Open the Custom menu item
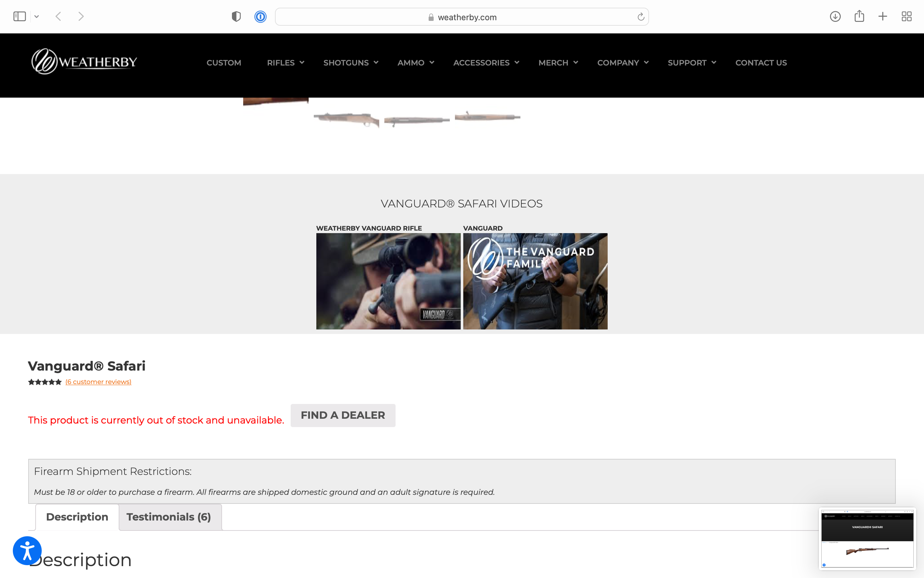Viewport: 924px width, 578px height. click(x=224, y=63)
